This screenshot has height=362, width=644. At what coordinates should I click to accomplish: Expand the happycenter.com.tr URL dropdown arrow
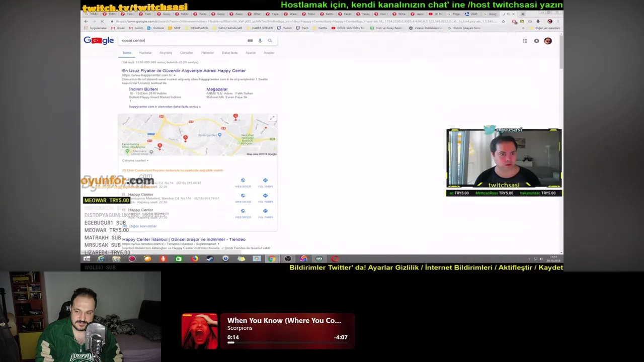click(175, 75)
